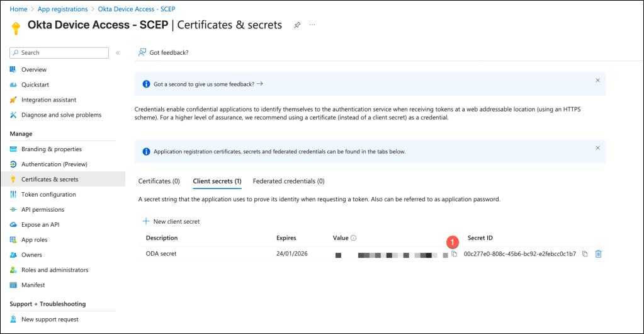The image size is (644, 334).
Task: Select the Client secrets (1) tab
Action: pyautogui.click(x=217, y=181)
